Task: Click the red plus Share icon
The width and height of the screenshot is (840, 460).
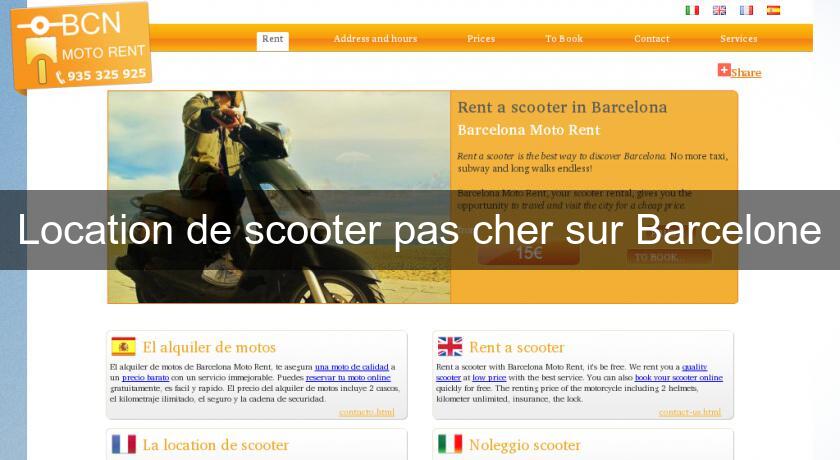Action: point(724,70)
